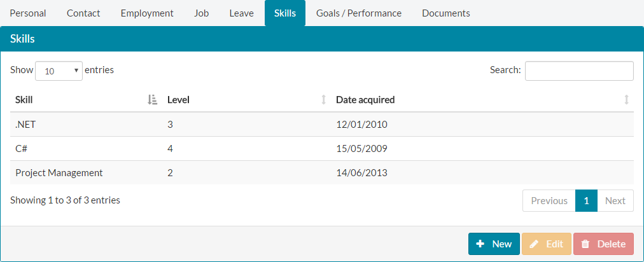Click inside the Search input field
This screenshot has height=262, width=644.
578,71
